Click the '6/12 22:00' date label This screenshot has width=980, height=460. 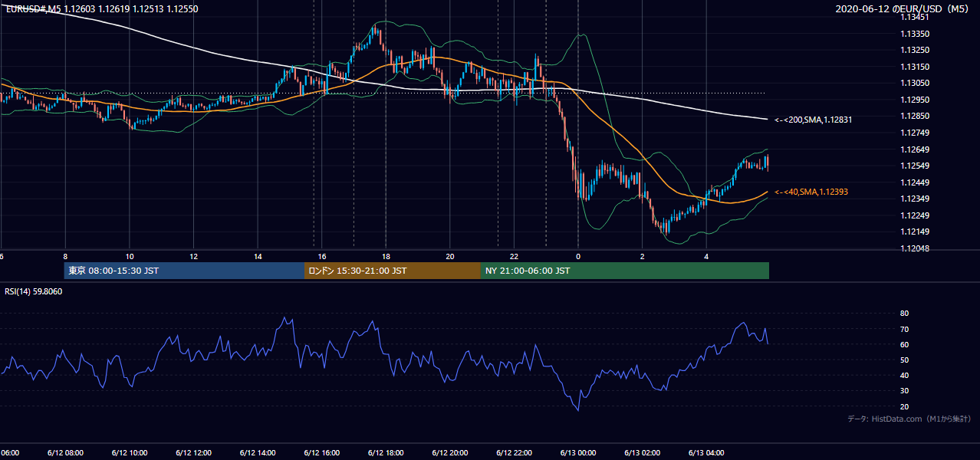[514, 452]
